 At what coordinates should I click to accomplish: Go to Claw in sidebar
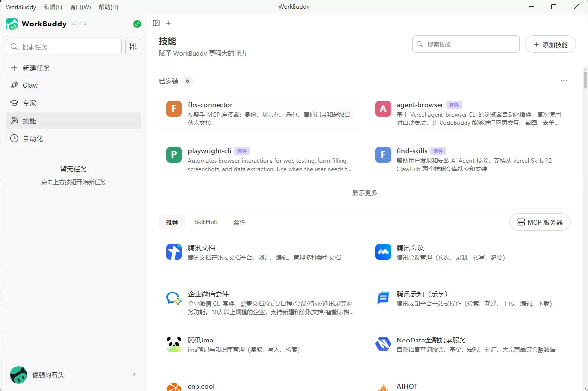point(73,85)
